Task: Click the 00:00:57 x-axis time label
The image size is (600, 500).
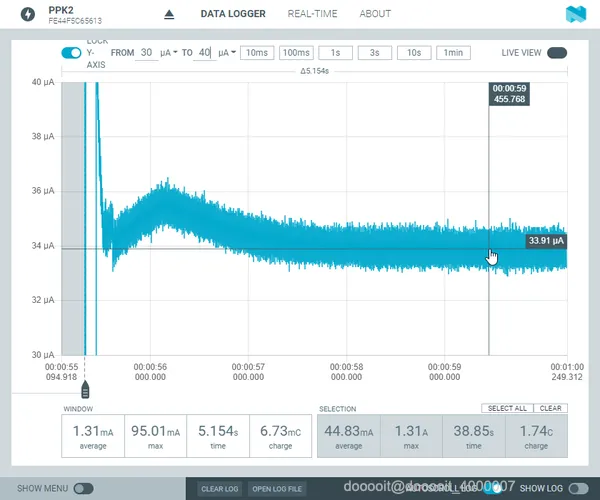Action: tap(248, 372)
